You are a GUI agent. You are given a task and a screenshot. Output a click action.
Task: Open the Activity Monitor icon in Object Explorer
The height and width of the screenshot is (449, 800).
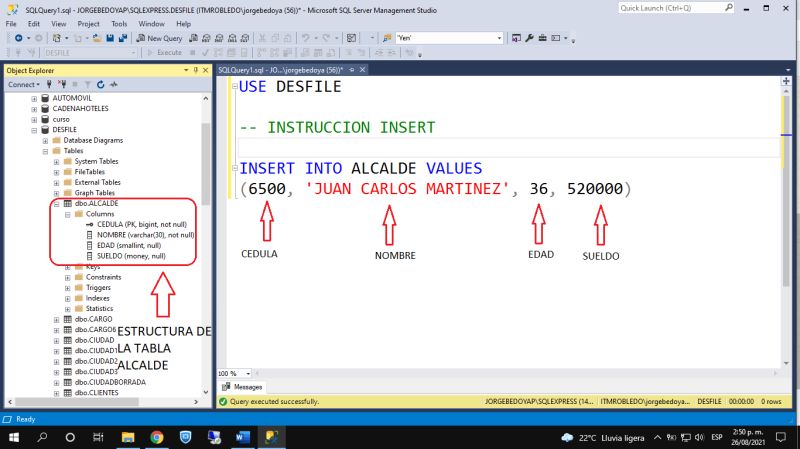tap(113, 85)
